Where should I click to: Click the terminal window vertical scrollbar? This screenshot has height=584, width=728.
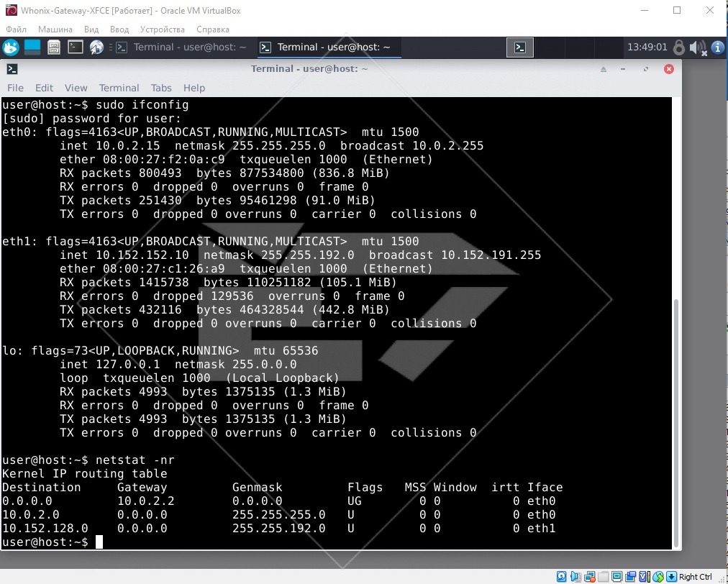(676, 424)
